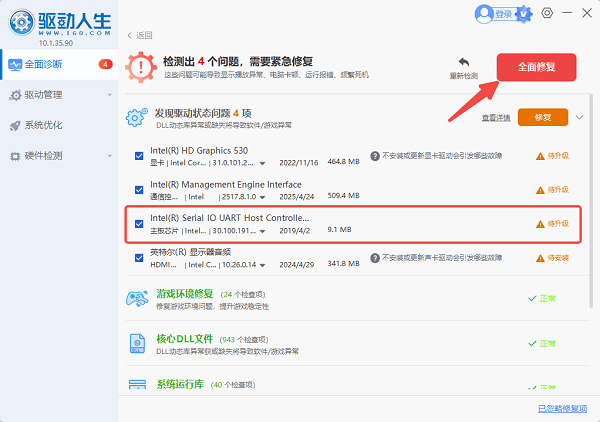
Task: Uncheck 英特尔(R) 显示器音频 checkbox
Action: (139, 258)
